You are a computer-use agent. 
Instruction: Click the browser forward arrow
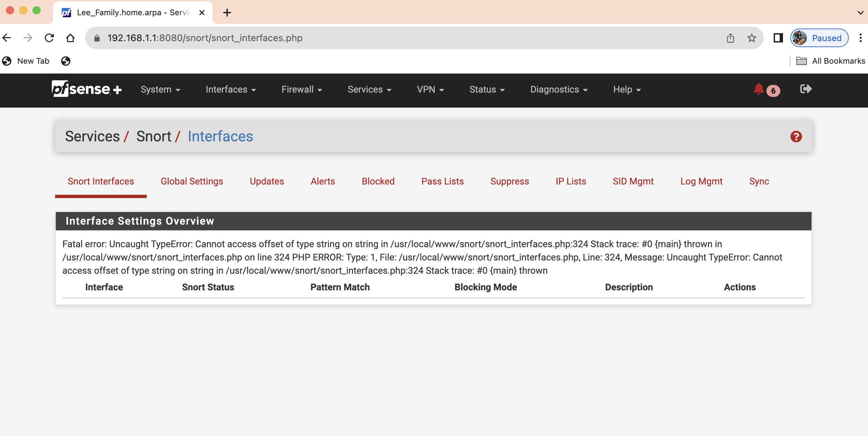[28, 38]
